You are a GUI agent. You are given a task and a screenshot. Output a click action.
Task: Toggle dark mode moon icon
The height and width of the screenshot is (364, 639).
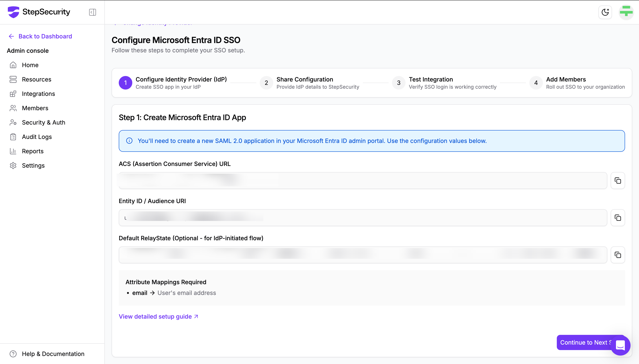tap(605, 12)
